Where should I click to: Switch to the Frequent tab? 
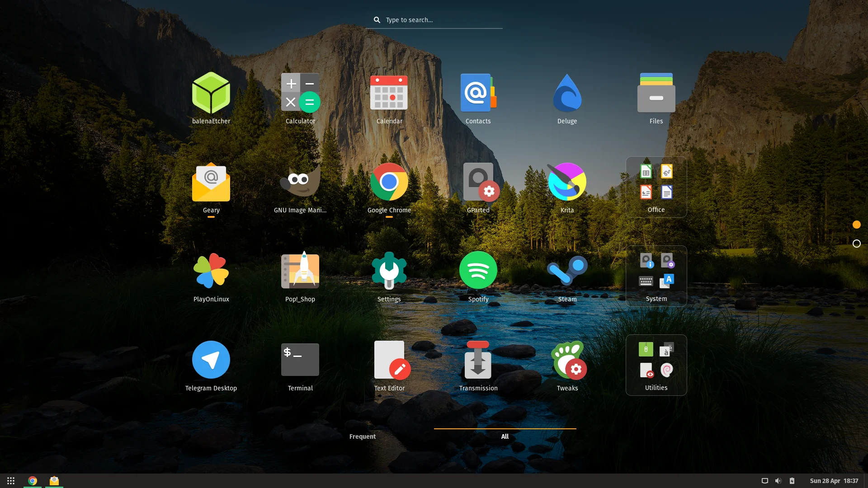click(x=363, y=436)
